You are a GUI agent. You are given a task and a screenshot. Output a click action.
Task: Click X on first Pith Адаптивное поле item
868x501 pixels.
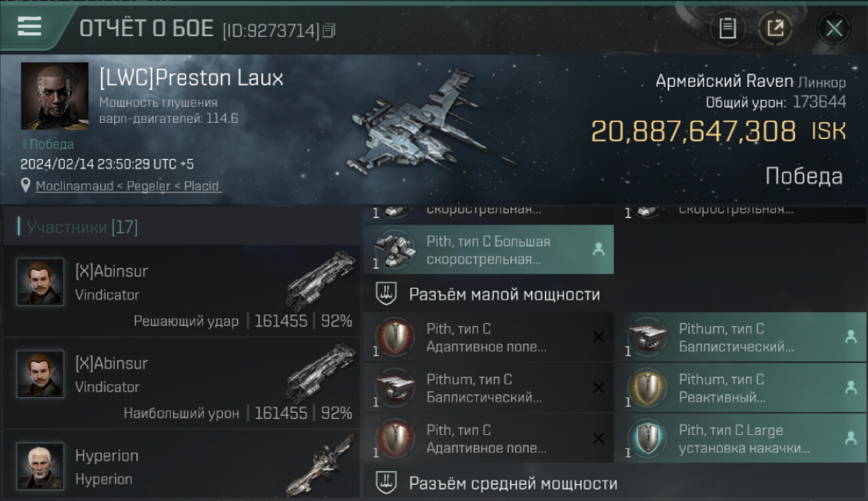click(x=598, y=337)
